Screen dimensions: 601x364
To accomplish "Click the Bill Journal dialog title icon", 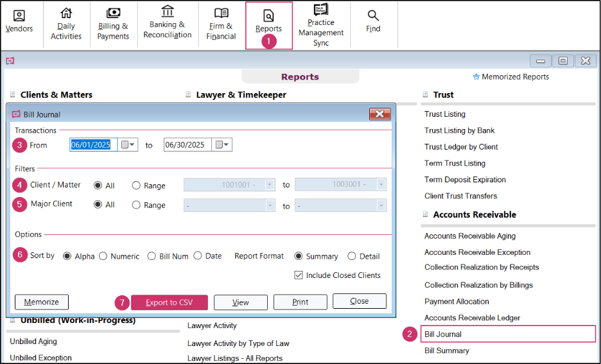I will pyautogui.click(x=16, y=114).
